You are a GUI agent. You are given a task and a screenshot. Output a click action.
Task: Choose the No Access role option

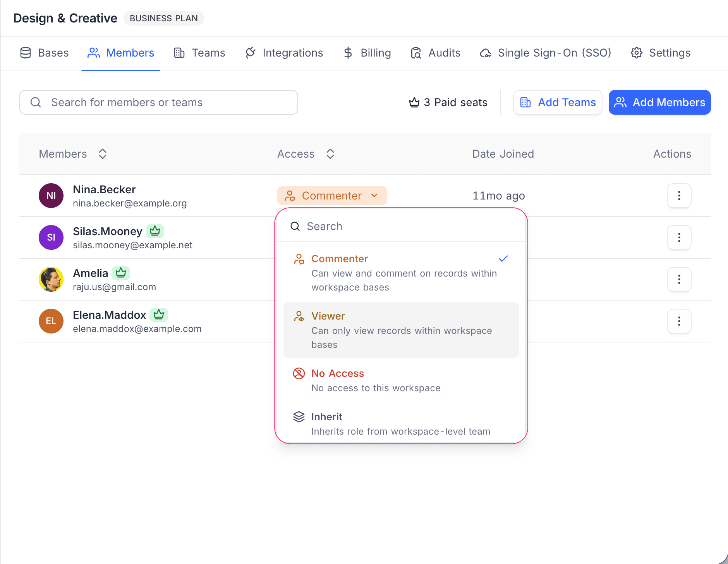coord(401,380)
